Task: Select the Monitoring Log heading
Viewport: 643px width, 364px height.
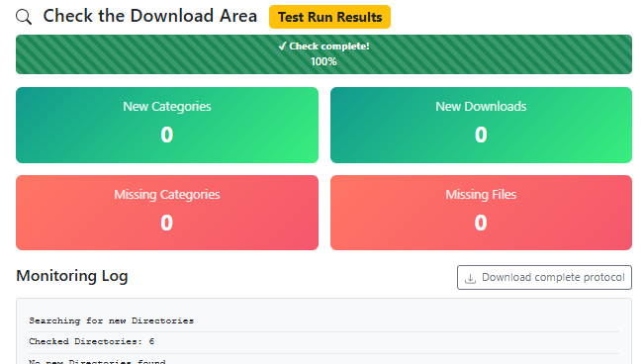Action: [x=72, y=276]
